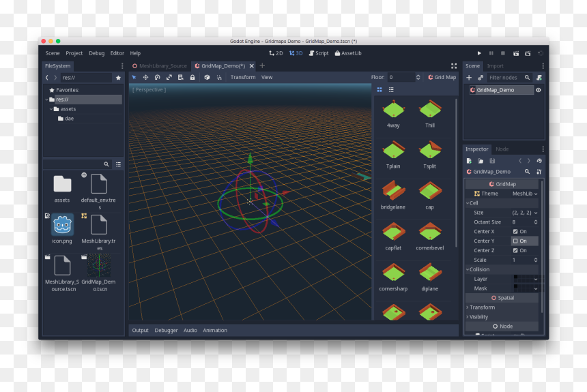
Task: Toggle Center Z checkbox
Action: [515, 250]
